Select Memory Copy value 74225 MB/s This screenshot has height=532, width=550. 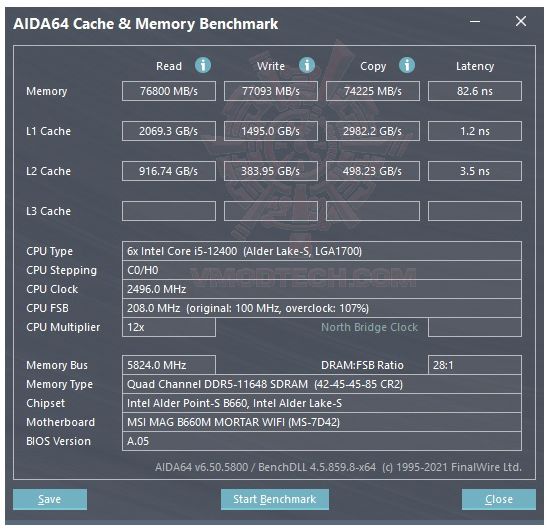pyautogui.click(x=373, y=91)
